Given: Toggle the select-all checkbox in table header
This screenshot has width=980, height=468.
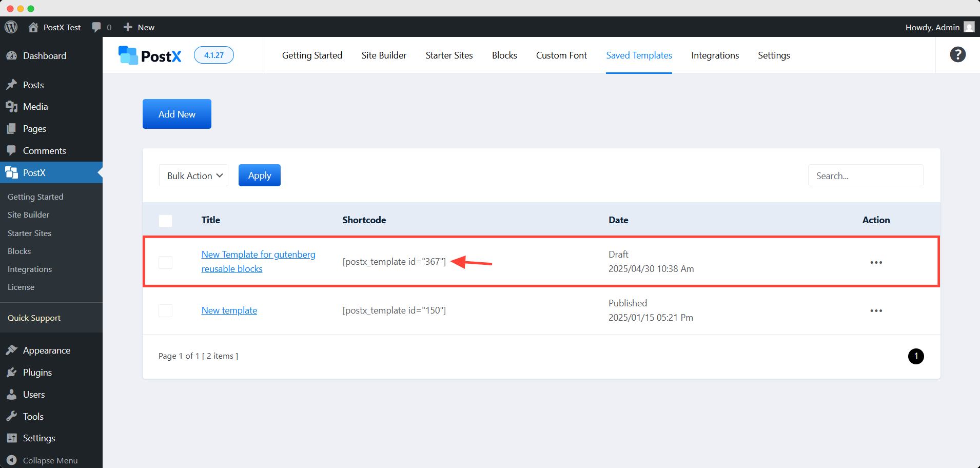Looking at the screenshot, I should pos(165,221).
